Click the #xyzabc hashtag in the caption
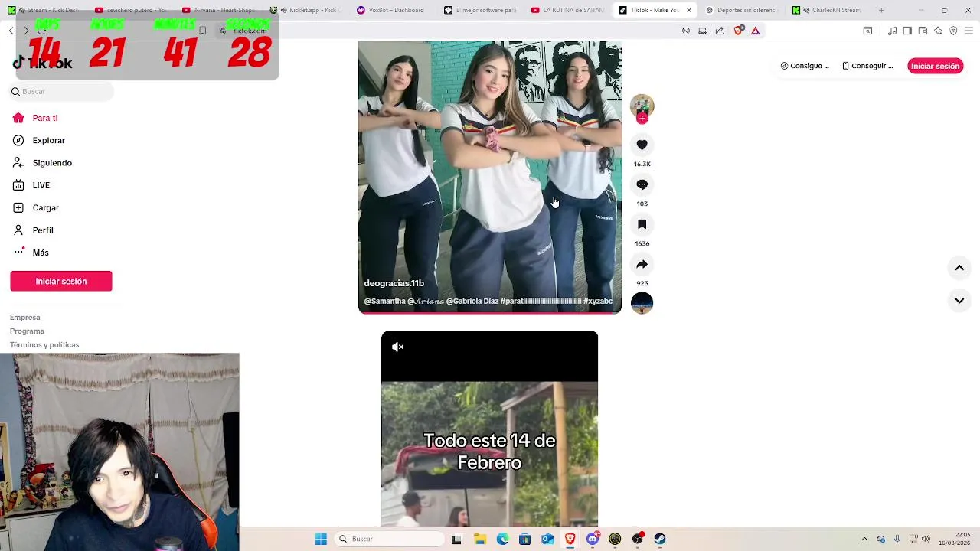 coord(598,302)
